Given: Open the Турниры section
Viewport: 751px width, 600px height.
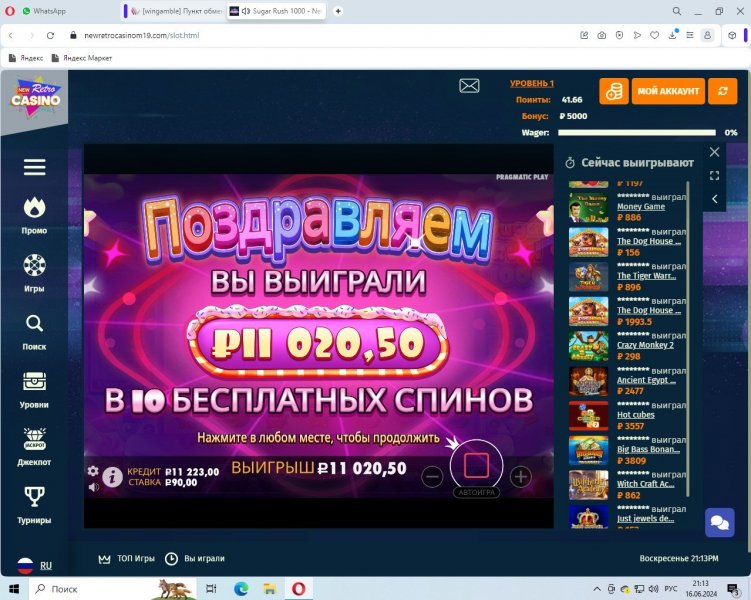Looking at the screenshot, I should [x=34, y=506].
